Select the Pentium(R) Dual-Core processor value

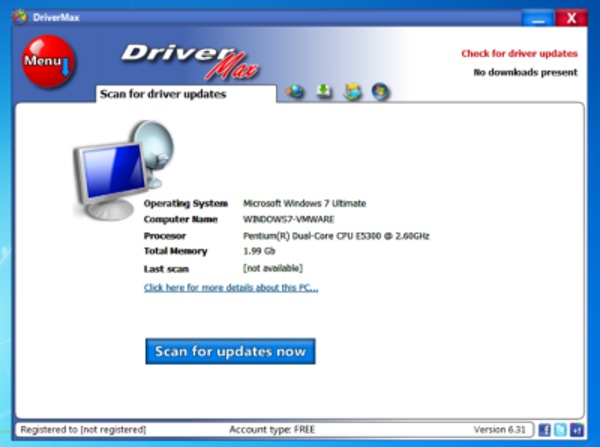pyautogui.click(x=336, y=236)
